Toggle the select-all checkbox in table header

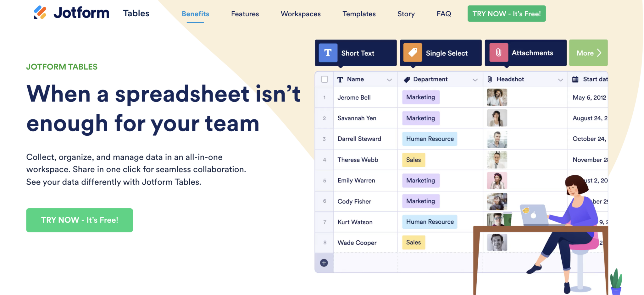[x=324, y=79]
